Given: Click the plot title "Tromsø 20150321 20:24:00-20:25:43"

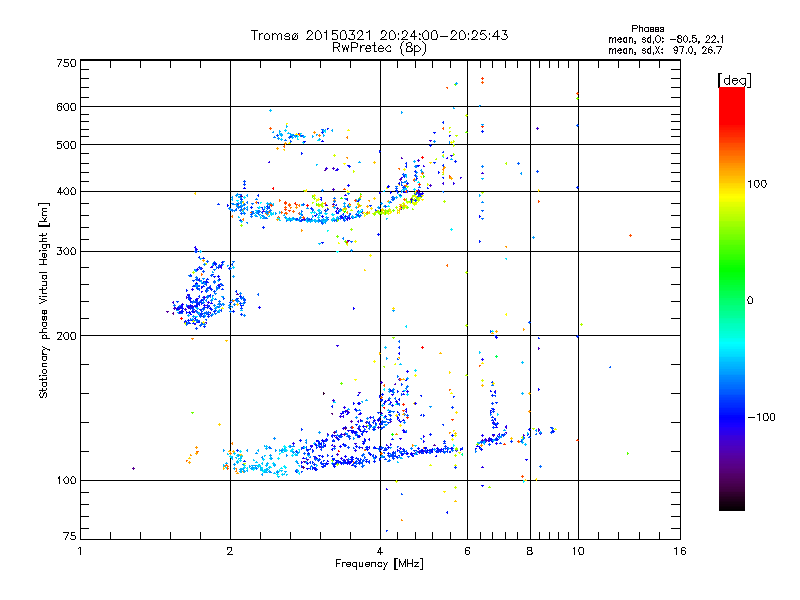Looking at the screenshot, I should (x=379, y=35).
